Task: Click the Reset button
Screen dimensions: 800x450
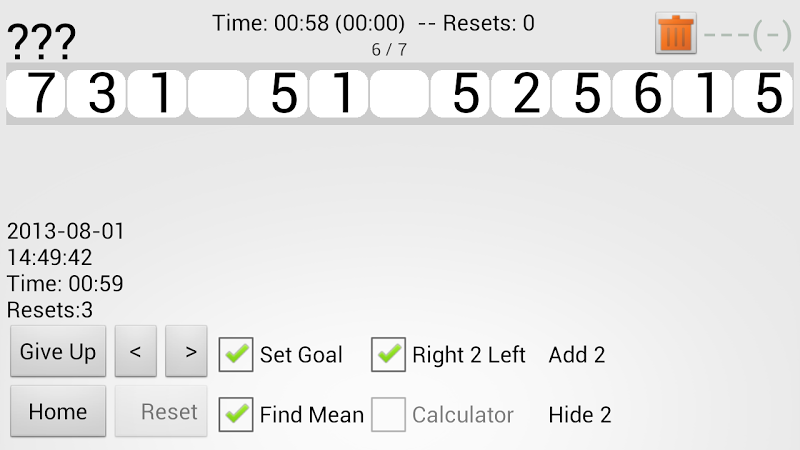Action: pos(161,412)
